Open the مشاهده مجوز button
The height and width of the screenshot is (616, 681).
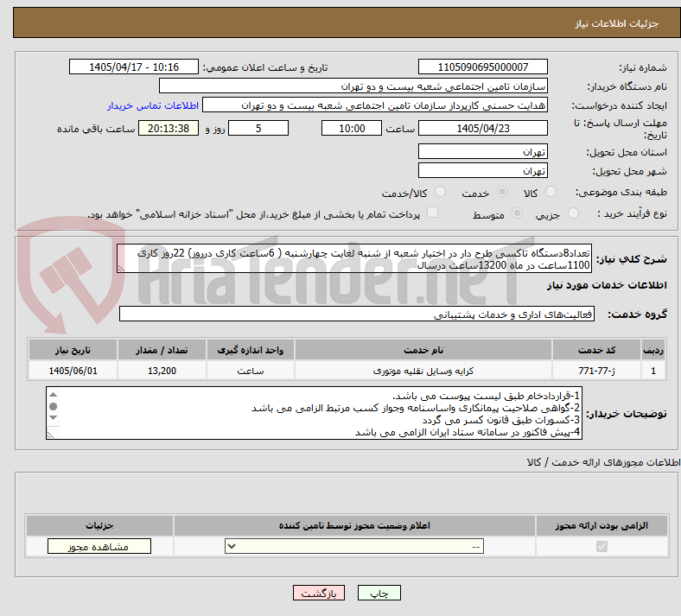(x=99, y=546)
